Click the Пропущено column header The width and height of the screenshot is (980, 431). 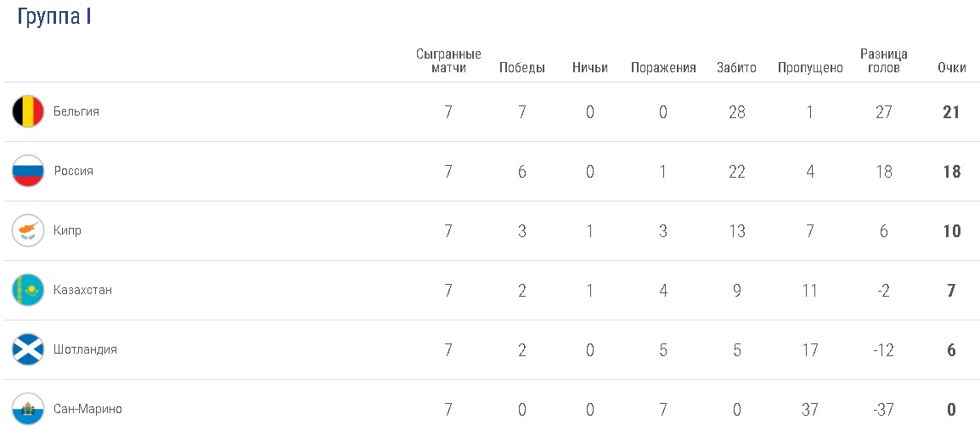click(x=810, y=68)
